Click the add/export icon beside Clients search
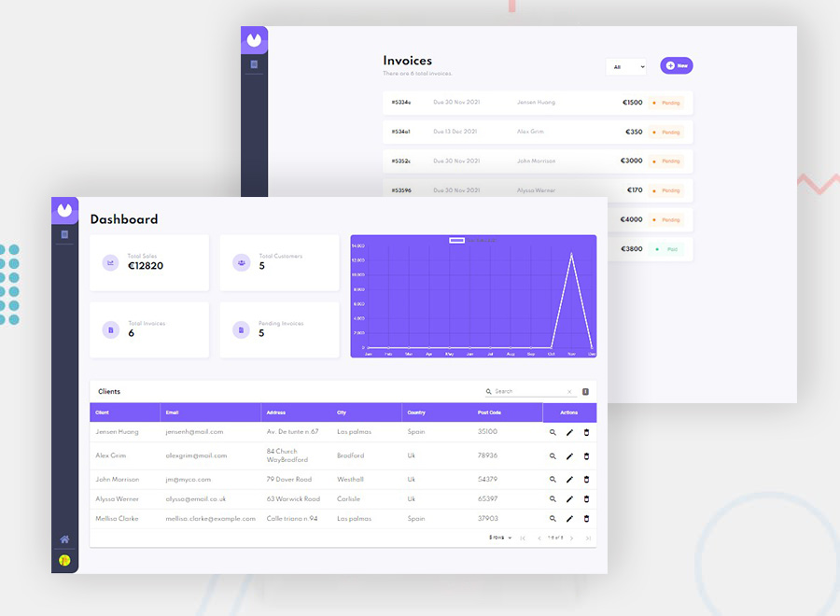Image resolution: width=840 pixels, height=616 pixels. 585,392
